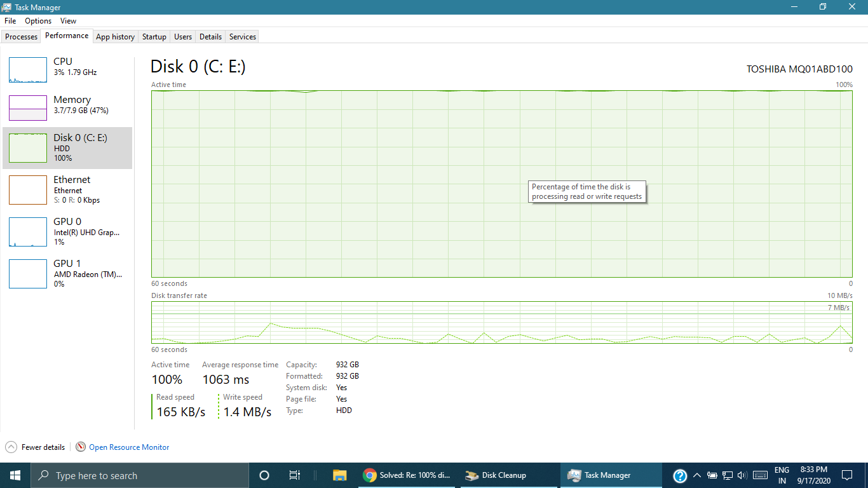Open the Options menu
Image resolution: width=868 pixels, height=488 pixels.
(37, 20)
